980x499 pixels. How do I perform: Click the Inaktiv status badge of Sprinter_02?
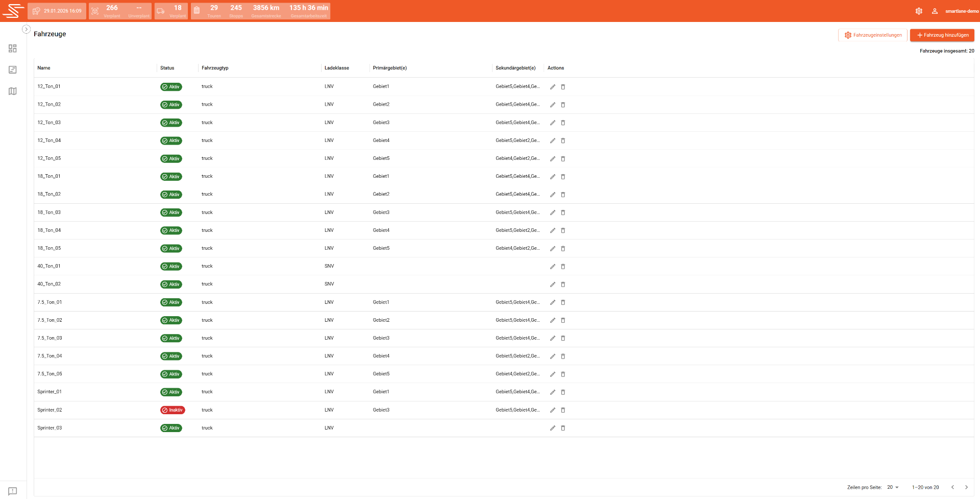173,410
